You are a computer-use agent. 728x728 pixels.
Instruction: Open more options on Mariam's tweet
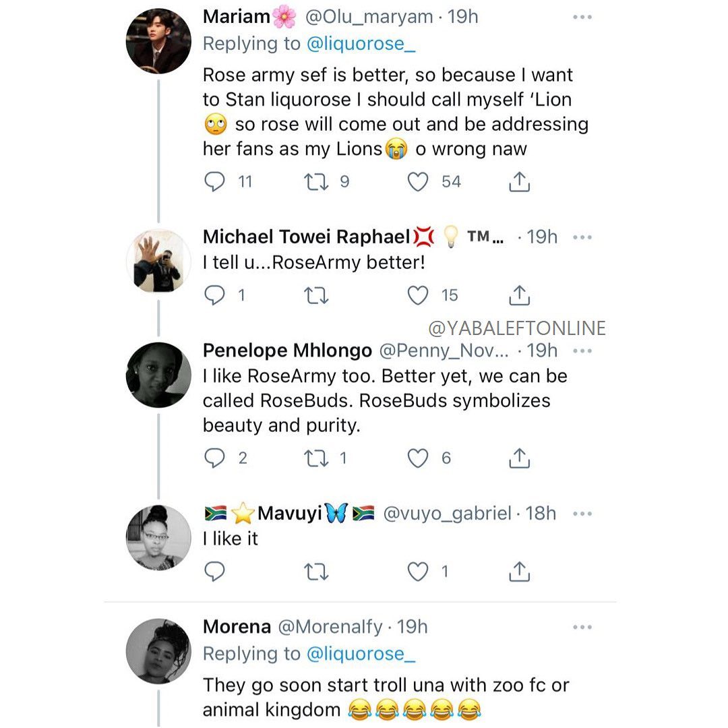581,18
